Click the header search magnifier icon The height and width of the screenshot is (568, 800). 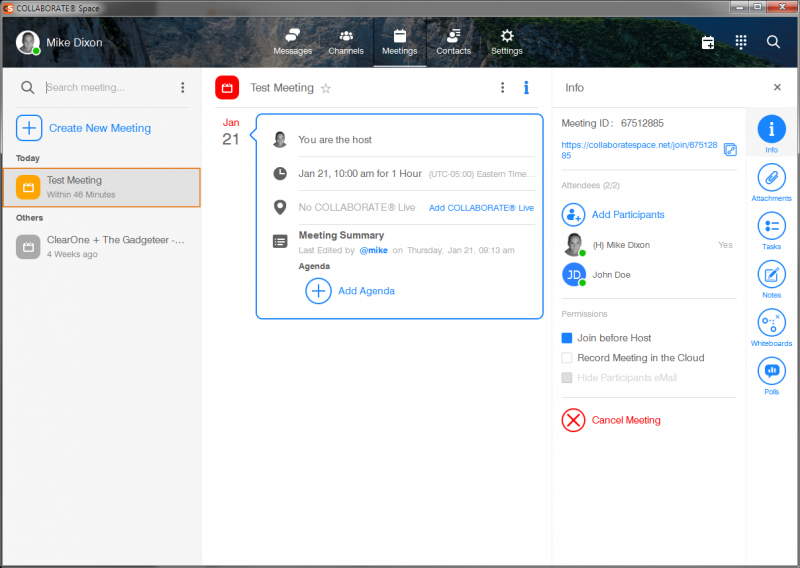(773, 42)
